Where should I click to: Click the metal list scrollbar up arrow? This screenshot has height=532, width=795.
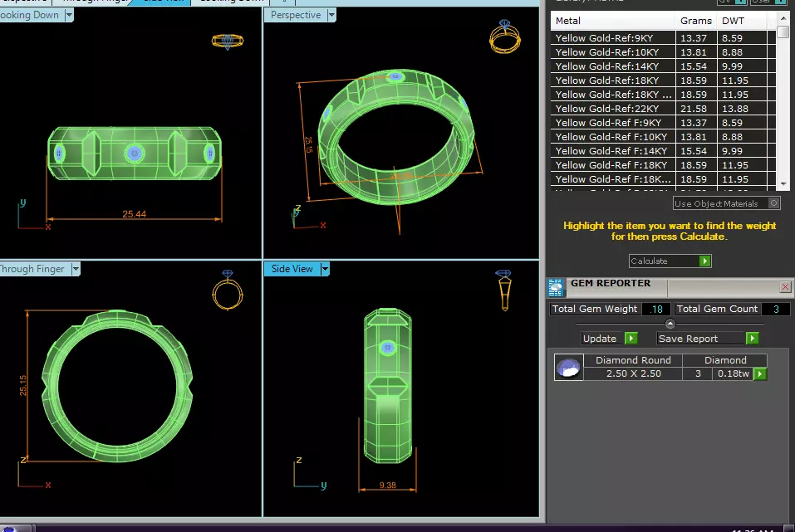pos(783,17)
